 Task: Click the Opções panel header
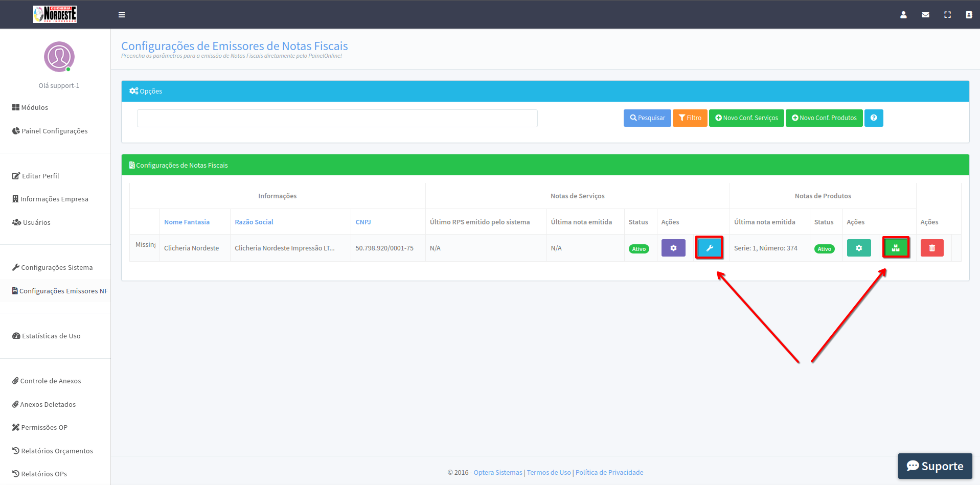(x=545, y=91)
